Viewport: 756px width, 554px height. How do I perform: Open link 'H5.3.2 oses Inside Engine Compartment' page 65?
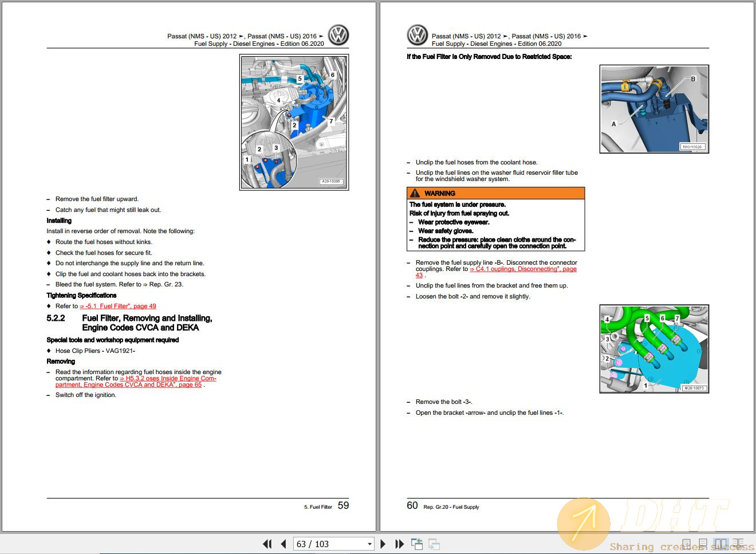pos(136,382)
